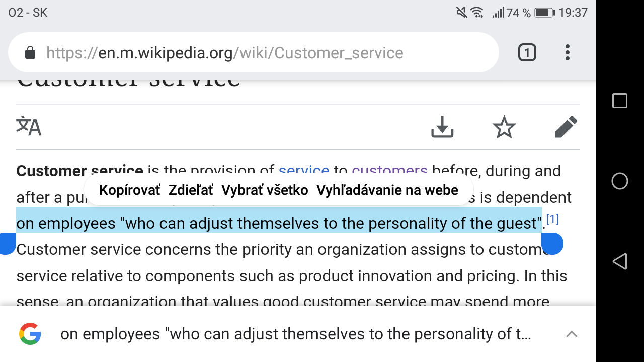Tap the padlock site security icon
Viewport: 644px width, 362px height.
30,53
